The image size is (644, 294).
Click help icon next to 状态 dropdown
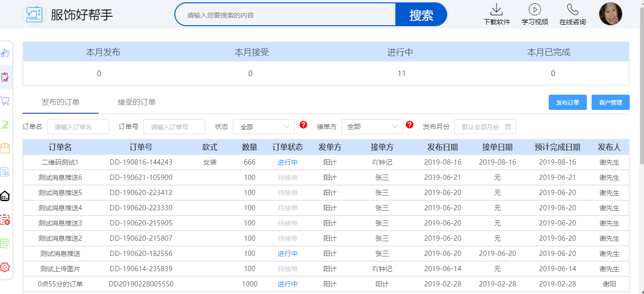[x=303, y=125]
